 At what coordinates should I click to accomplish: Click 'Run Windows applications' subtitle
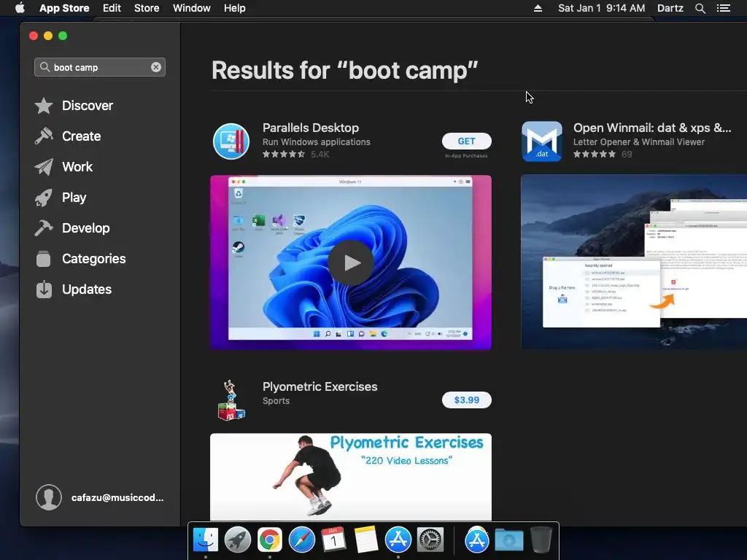(317, 142)
